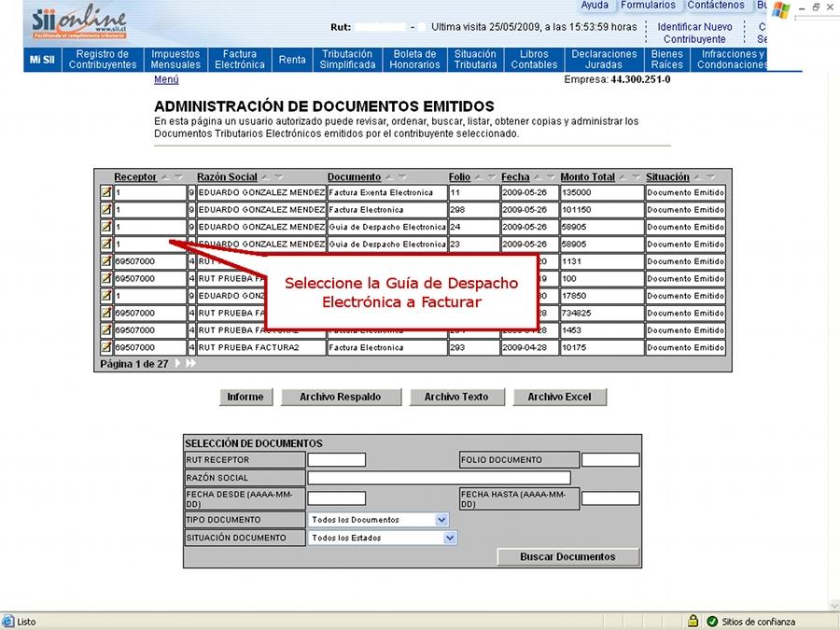Image resolution: width=840 pixels, height=630 pixels.
Task: Open the Contáctenos tab link
Action: (x=716, y=5)
